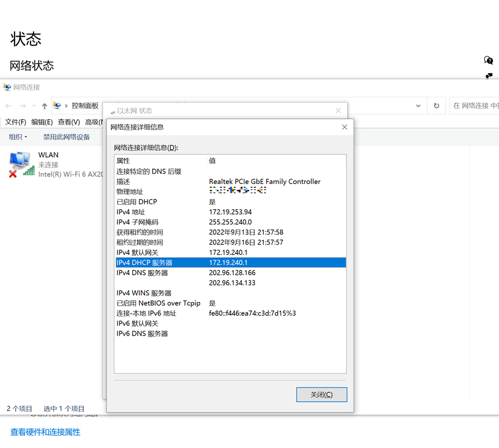Click the feedback icon below help
499x448 pixels.
[489, 76]
